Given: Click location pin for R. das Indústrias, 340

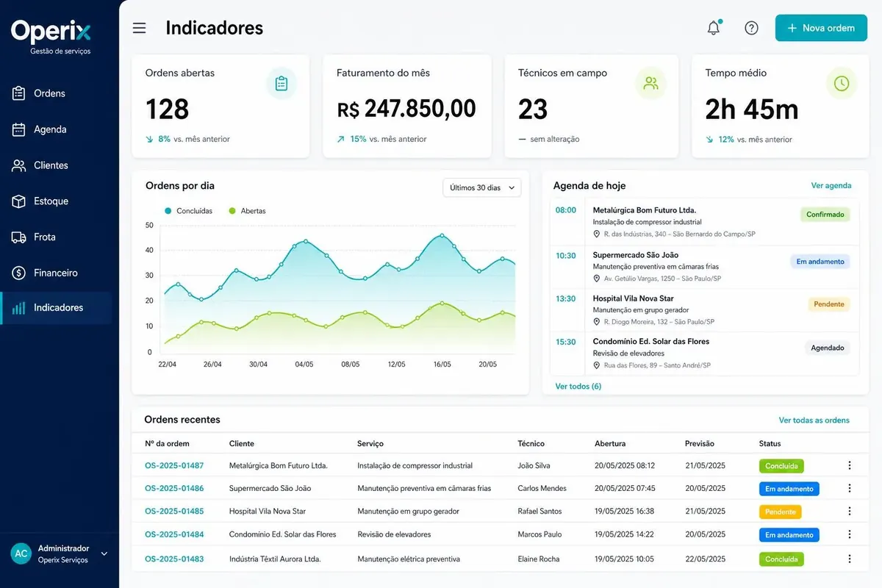Looking at the screenshot, I should tap(597, 234).
